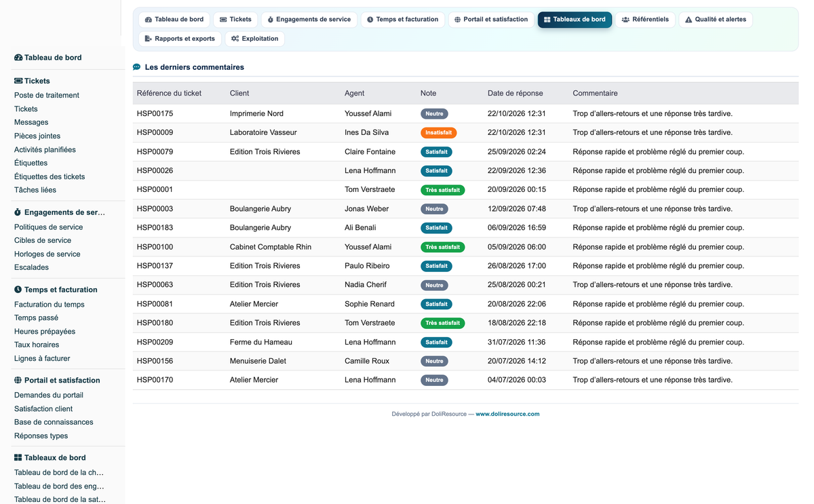The image size is (814, 504).
Task: Click agent Camille Roux
Action: (367, 361)
